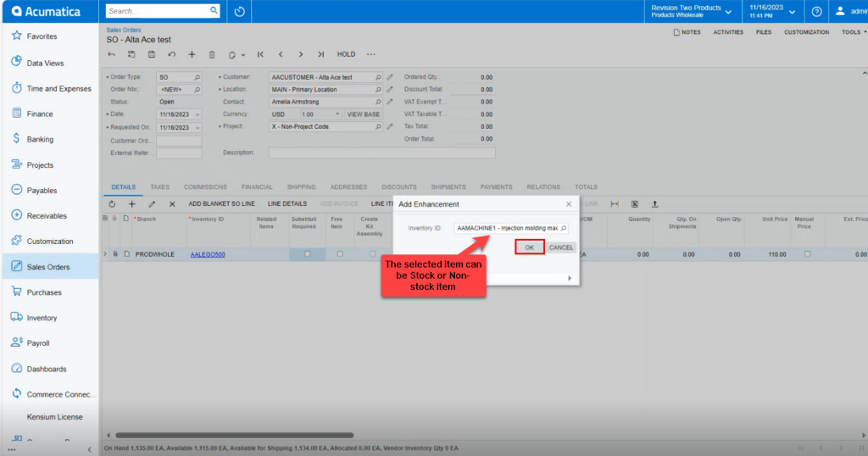Switch to the Taxes tab

(x=159, y=187)
